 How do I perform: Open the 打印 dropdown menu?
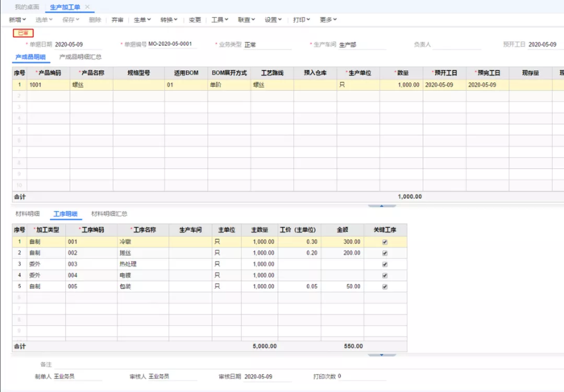pyautogui.click(x=301, y=20)
